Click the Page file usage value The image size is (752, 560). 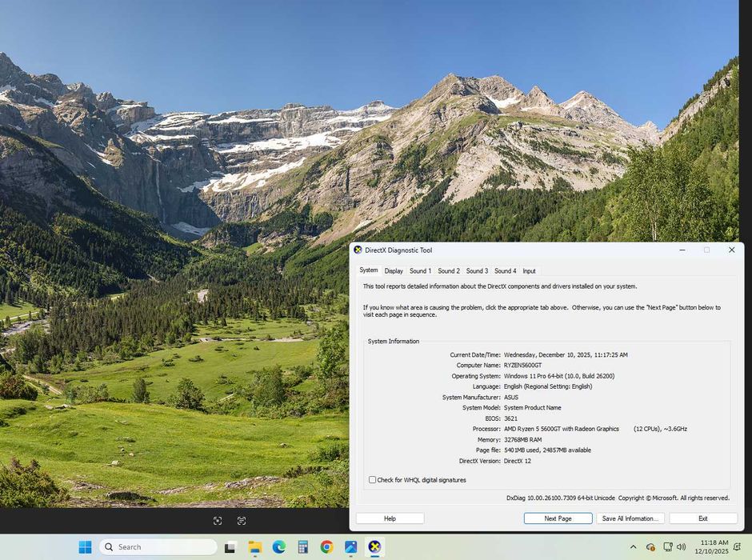(548, 450)
